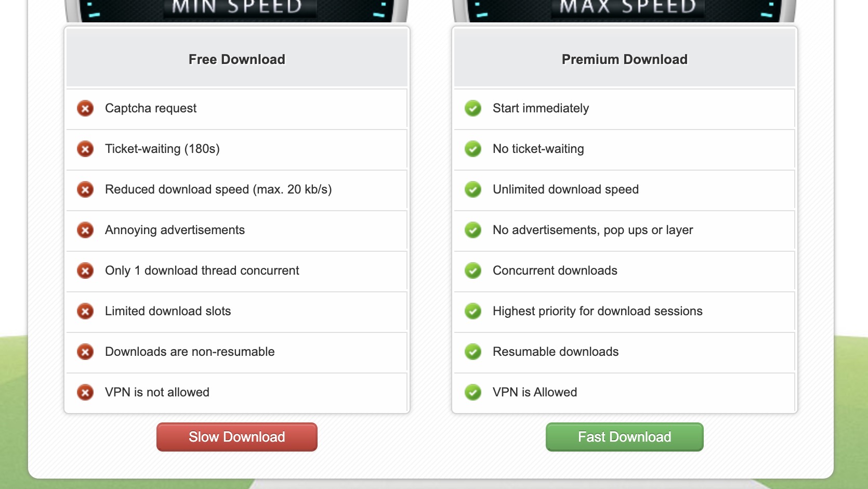Click the red X icon by Limited download slots
Screen dimensions: 868x489
pos(85,311)
